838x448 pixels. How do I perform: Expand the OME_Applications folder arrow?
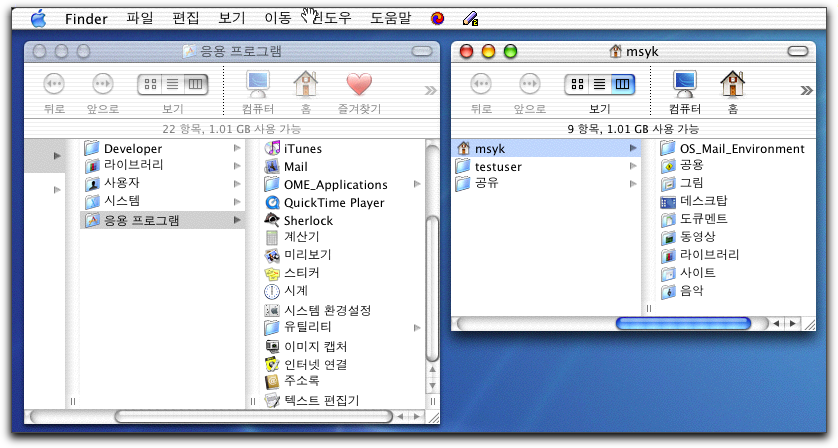point(418,185)
